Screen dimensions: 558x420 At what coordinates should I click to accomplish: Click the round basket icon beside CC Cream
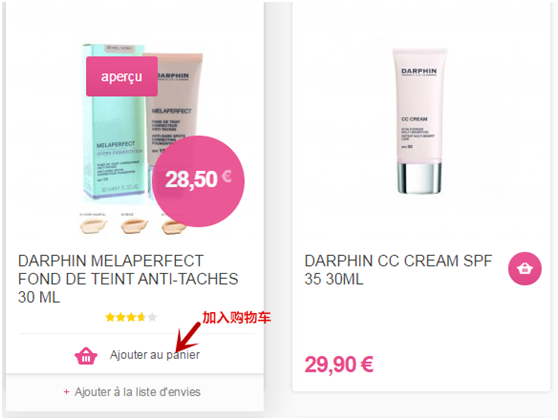click(525, 269)
